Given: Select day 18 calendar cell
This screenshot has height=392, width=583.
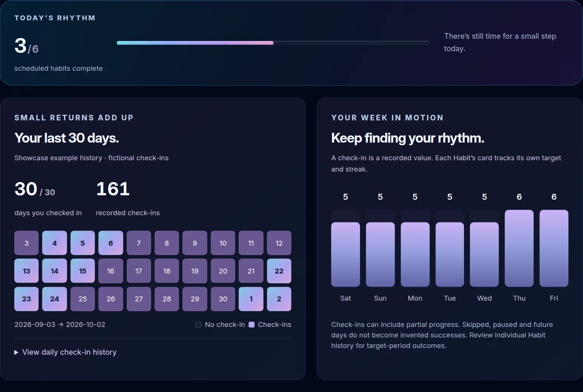Looking at the screenshot, I should (x=167, y=271).
